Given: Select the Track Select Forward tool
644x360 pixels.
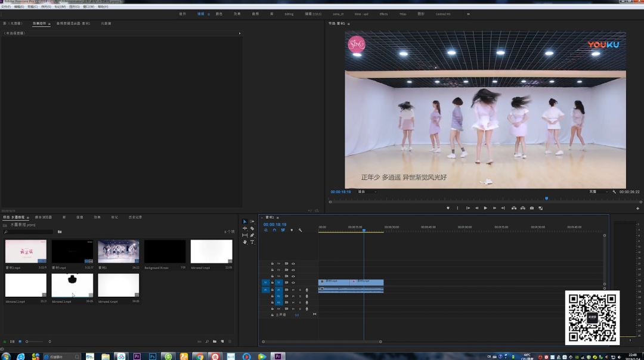Looking at the screenshot, I should 252,222.
